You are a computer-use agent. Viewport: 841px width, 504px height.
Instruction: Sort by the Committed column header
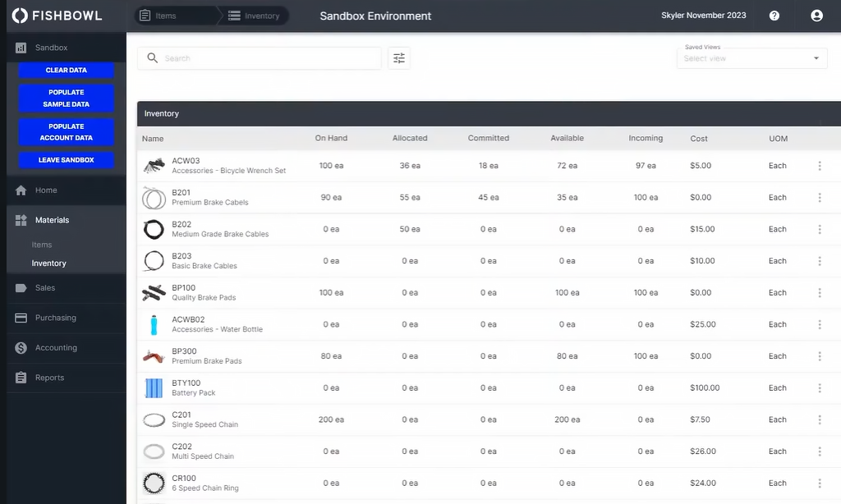(x=488, y=139)
